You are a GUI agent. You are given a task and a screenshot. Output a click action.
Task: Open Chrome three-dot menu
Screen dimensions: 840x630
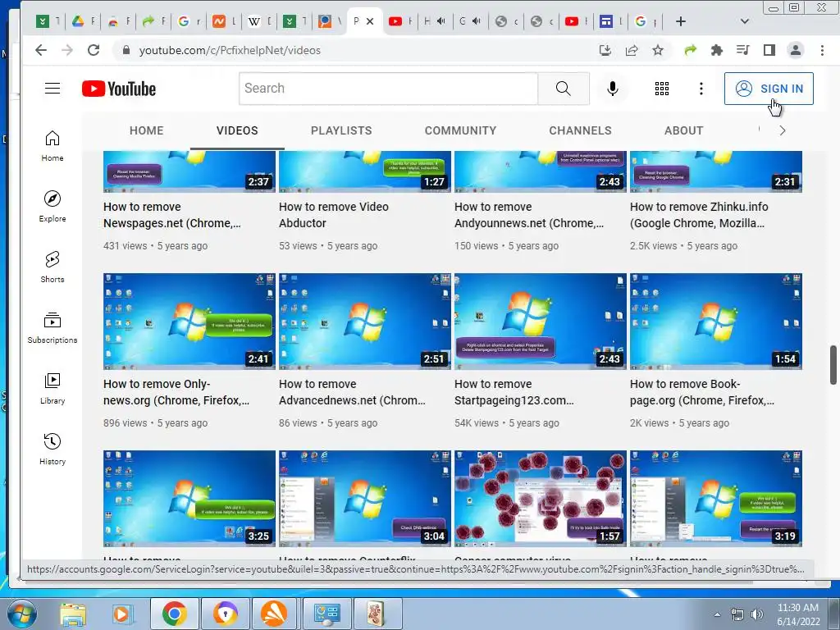[x=822, y=50]
